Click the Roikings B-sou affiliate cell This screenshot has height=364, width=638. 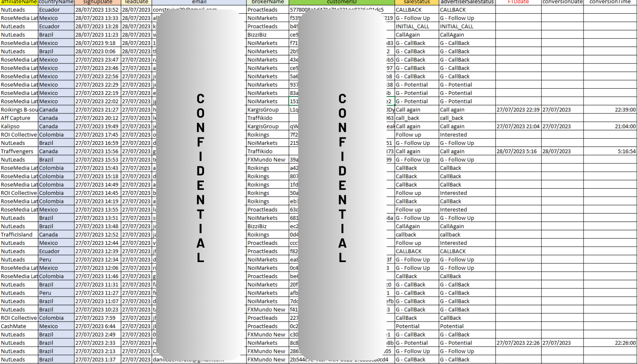(x=19, y=110)
